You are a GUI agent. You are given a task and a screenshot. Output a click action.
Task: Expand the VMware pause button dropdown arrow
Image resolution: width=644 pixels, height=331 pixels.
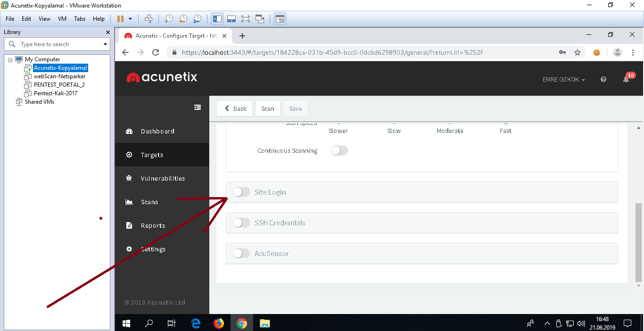[131, 19]
